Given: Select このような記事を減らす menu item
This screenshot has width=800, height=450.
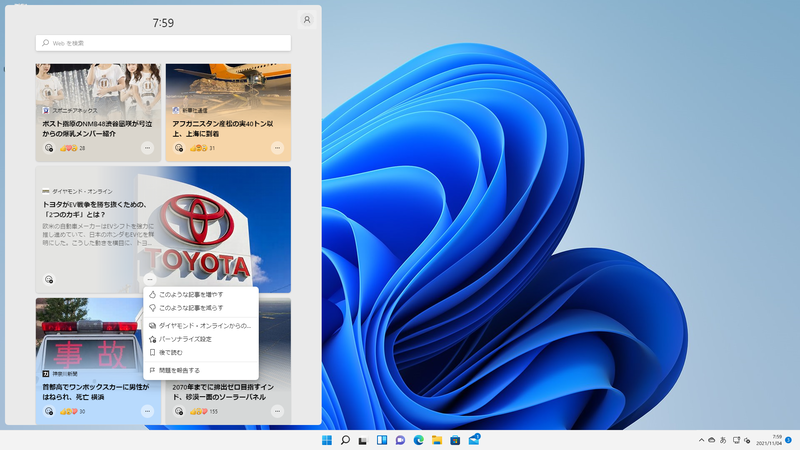Looking at the screenshot, I should click(x=201, y=308).
